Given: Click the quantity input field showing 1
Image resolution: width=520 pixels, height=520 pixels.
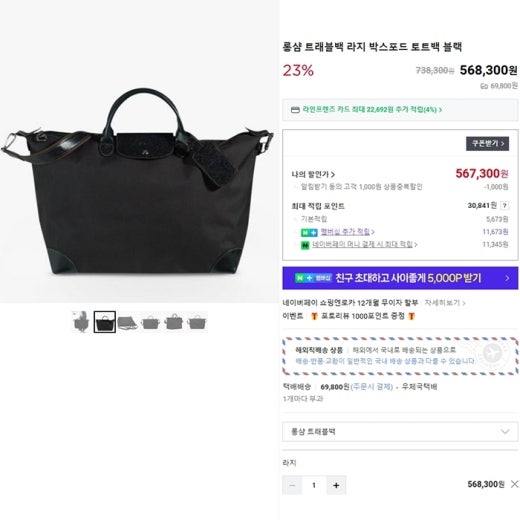Looking at the screenshot, I should pyautogui.click(x=314, y=485).
